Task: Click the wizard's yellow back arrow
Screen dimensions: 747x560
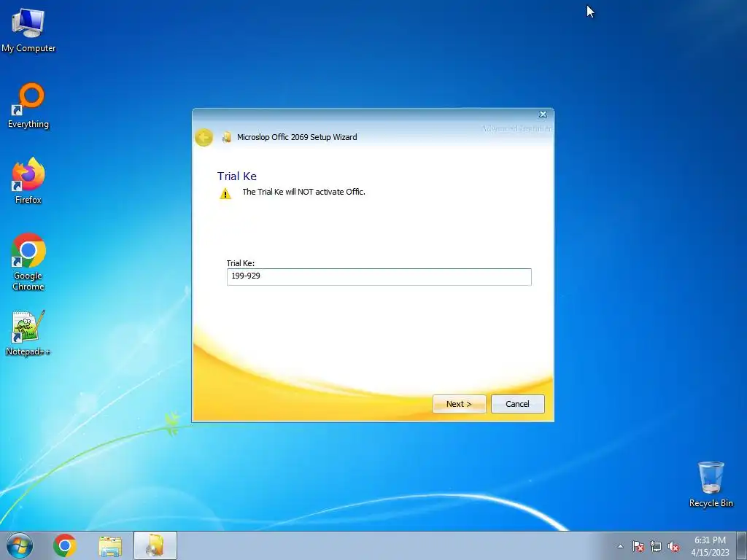Action: (x=204, y=138)
